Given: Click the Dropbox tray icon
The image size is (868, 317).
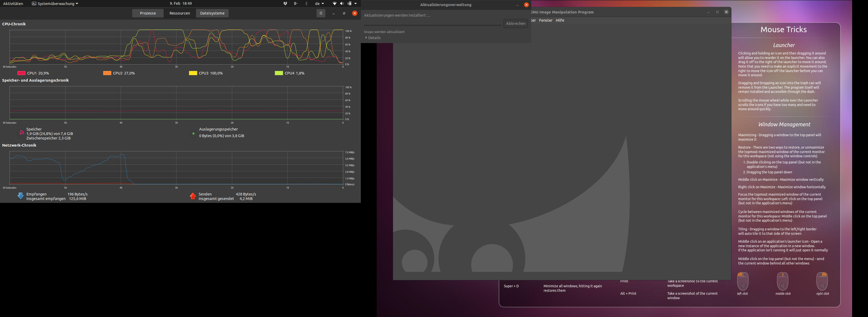Looking at the screenshot, I should coord(285,4).
